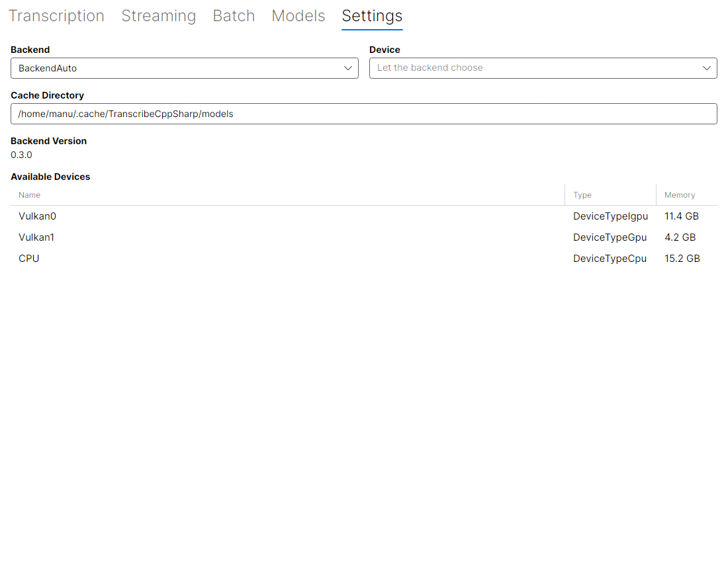
Task: Click the Backend field label
Action: point(30,50)
